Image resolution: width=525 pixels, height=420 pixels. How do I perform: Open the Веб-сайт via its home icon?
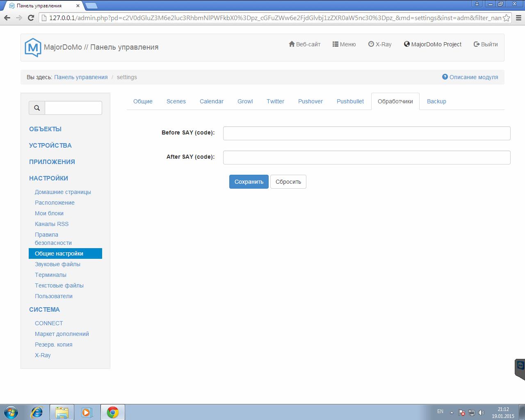tap(292, 44)
